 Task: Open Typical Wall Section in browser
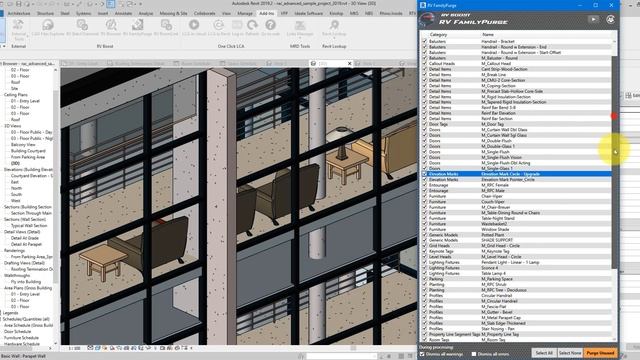pyautogui.click(x=29, y=225)
